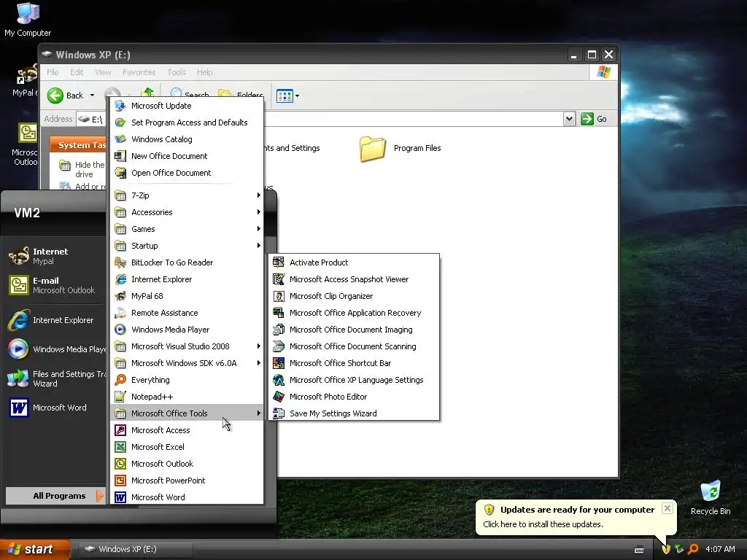
Task: Open Windows Media Player from programs list
Action: pyautogui.click(x=187, y=330)
